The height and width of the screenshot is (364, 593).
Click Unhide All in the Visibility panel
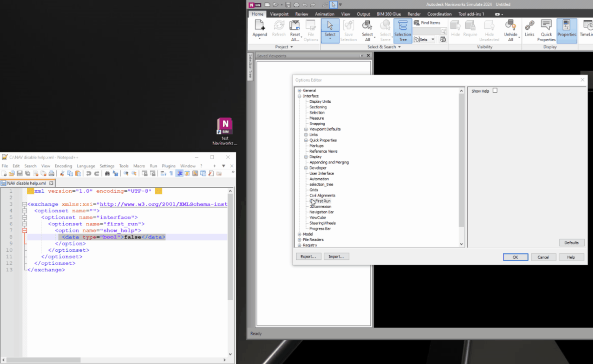point(511,31)
